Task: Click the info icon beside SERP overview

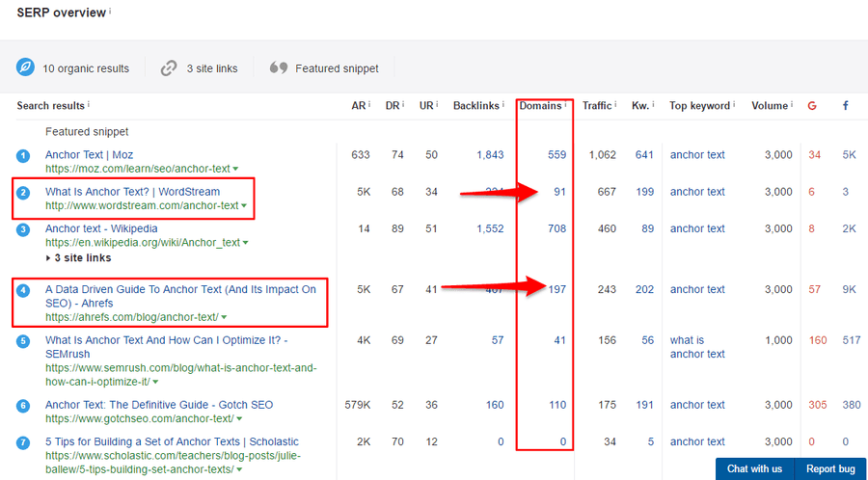Action: pos(110,12)
